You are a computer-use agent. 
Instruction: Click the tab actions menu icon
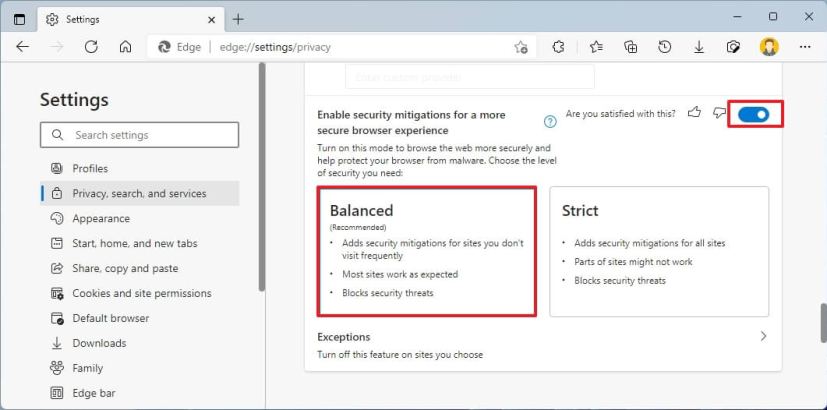(x=19, y=20)
